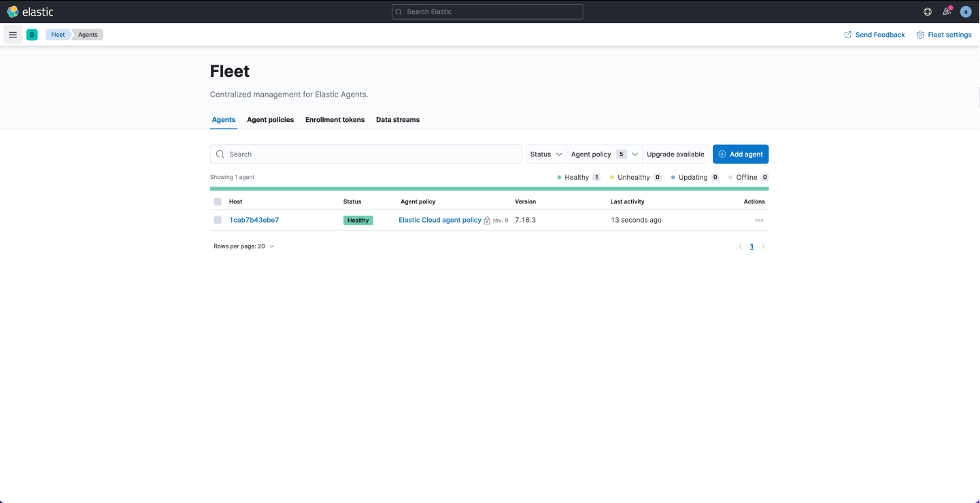Screen dimensions: 980x503
Task: Open host 1cab7b43ebe7 details
Action: click(254, 220)
